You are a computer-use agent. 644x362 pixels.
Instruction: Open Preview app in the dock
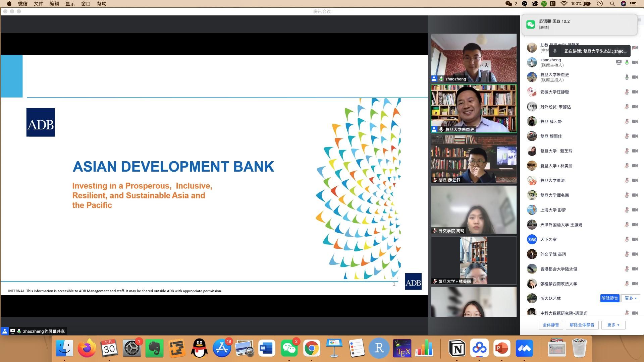coord(244,348)
